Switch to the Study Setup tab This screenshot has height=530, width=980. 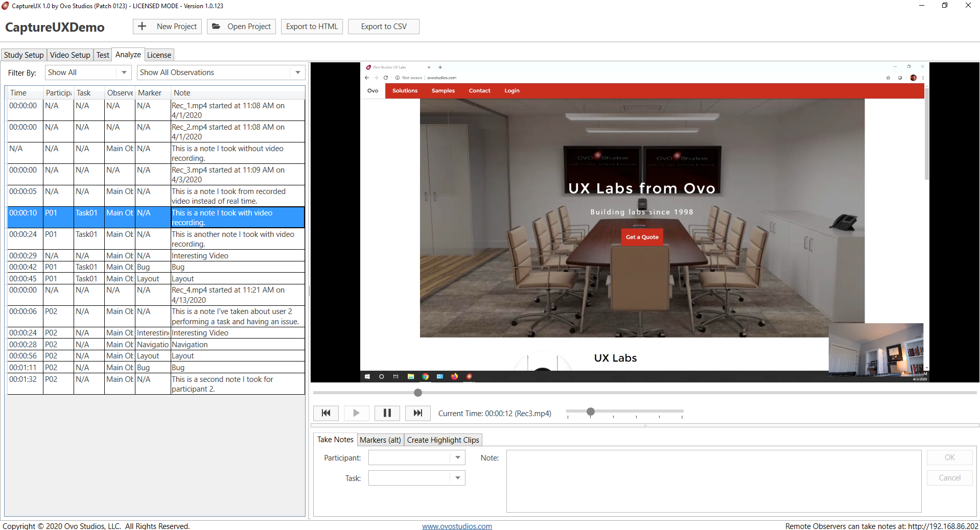click(x=24, y=55)
